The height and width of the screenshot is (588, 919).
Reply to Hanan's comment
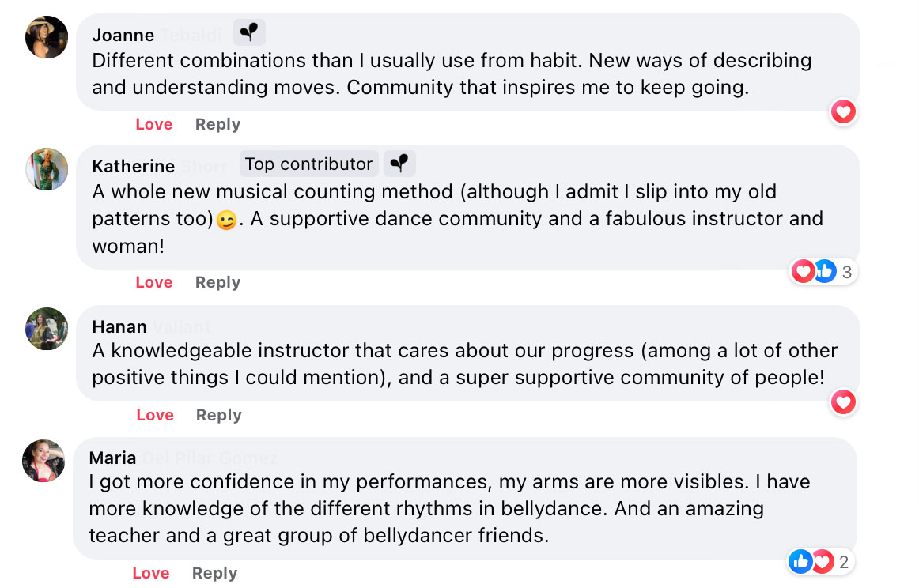pos(218,415)
